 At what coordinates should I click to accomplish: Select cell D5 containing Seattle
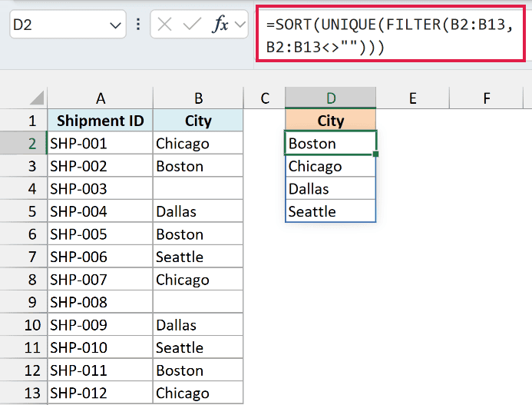tap(330, 211)
